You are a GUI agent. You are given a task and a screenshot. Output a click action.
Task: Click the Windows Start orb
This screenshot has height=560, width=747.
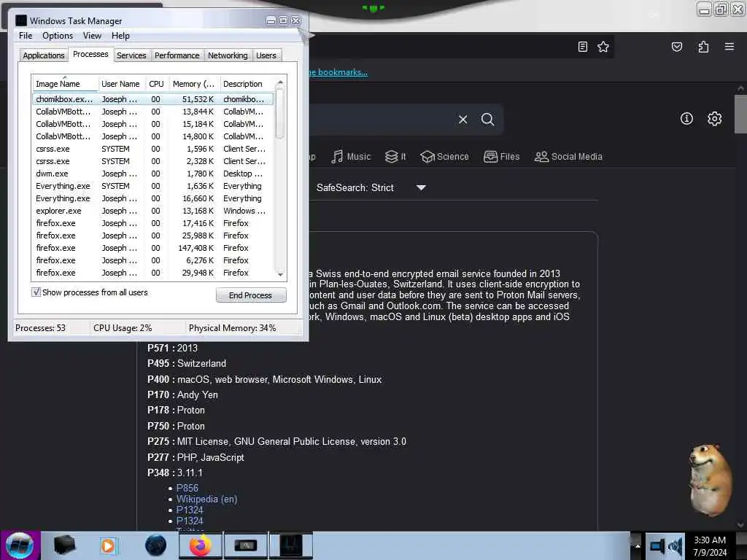20,545
